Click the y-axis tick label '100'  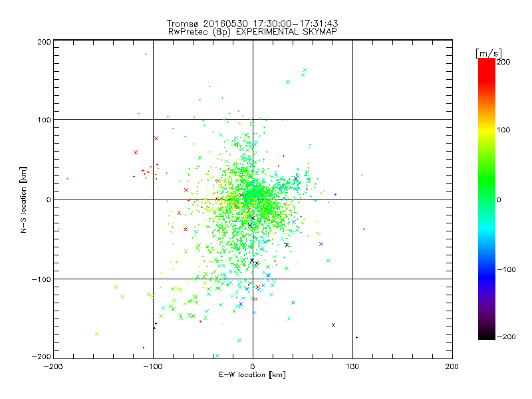point(44,120)
